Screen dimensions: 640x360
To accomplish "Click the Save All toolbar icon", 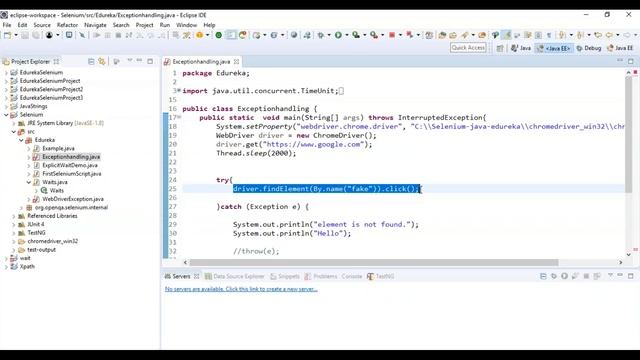I will [36, 35].
